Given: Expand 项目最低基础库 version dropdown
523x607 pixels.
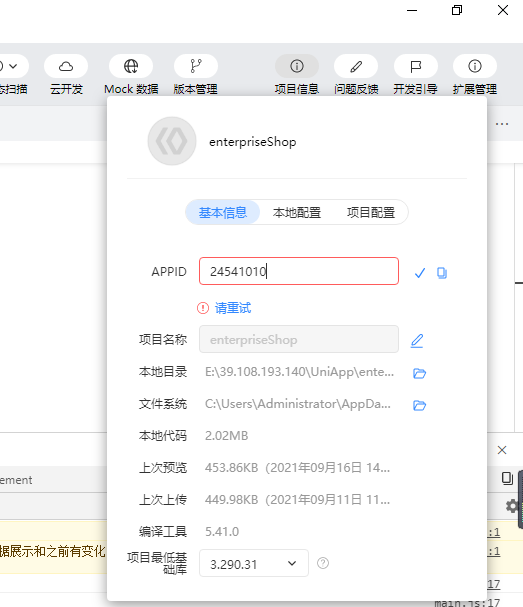Looking at the screenshot, I should click(254, 563).
